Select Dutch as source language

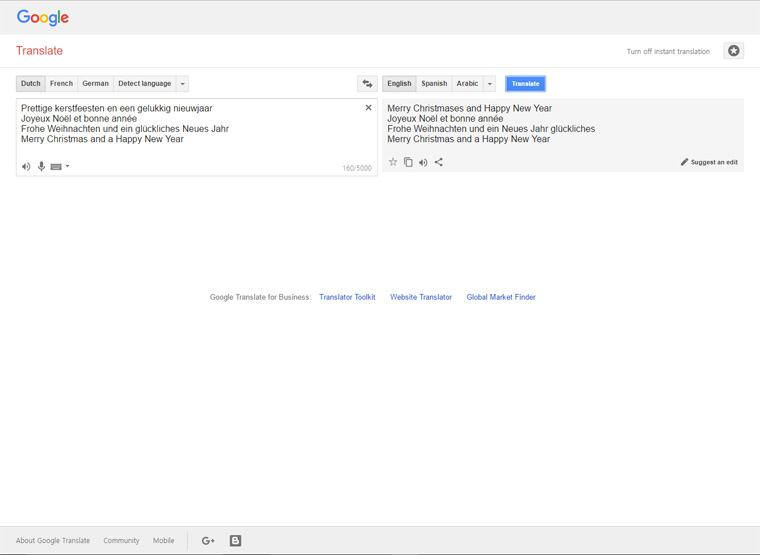click(x=31, y=84)
